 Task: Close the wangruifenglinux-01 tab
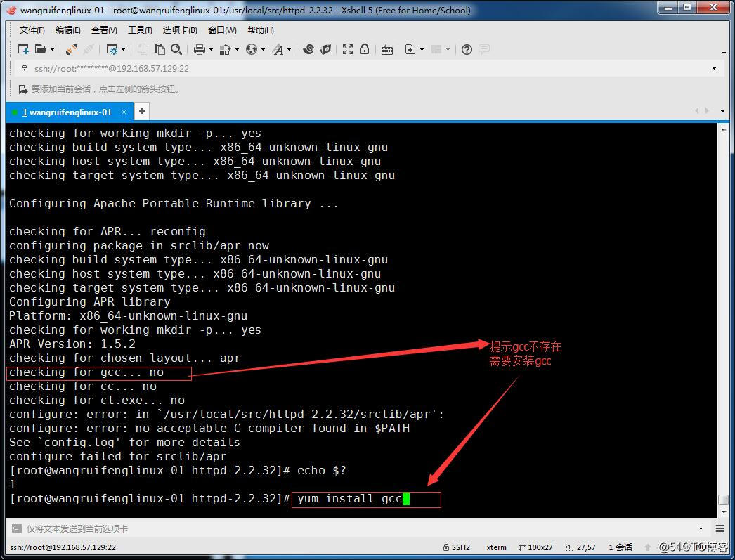[124, 112]
